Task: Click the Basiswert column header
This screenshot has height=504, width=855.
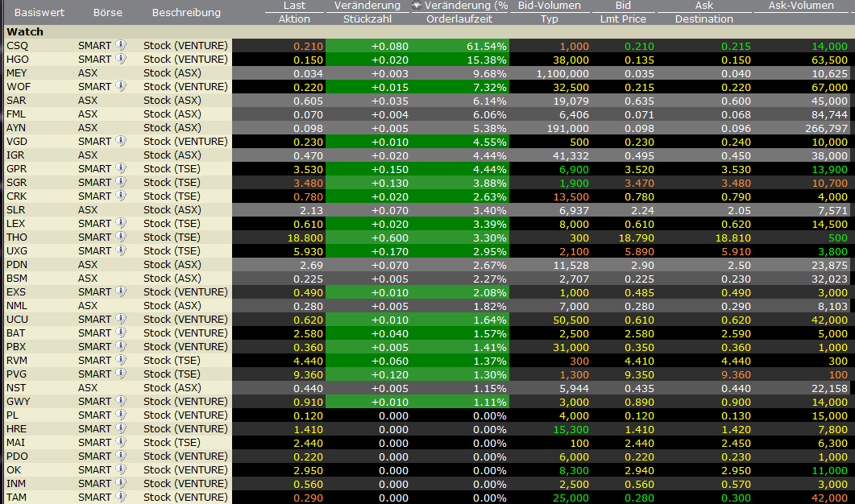Action: click(35, 13)
